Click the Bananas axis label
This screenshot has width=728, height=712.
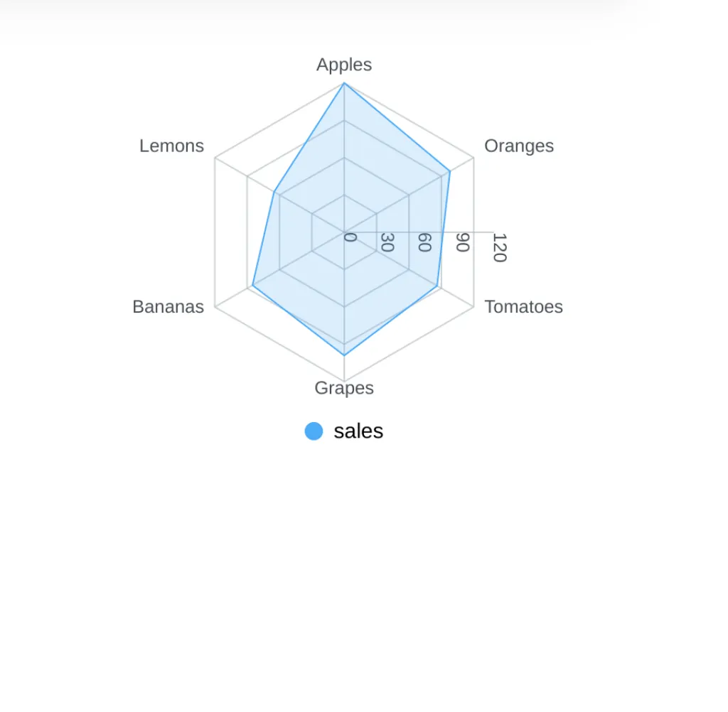[x=168, y=307]
